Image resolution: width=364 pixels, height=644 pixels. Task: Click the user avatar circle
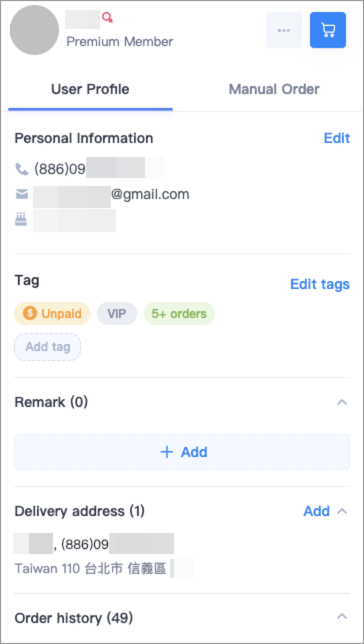[x=34, y=30]
